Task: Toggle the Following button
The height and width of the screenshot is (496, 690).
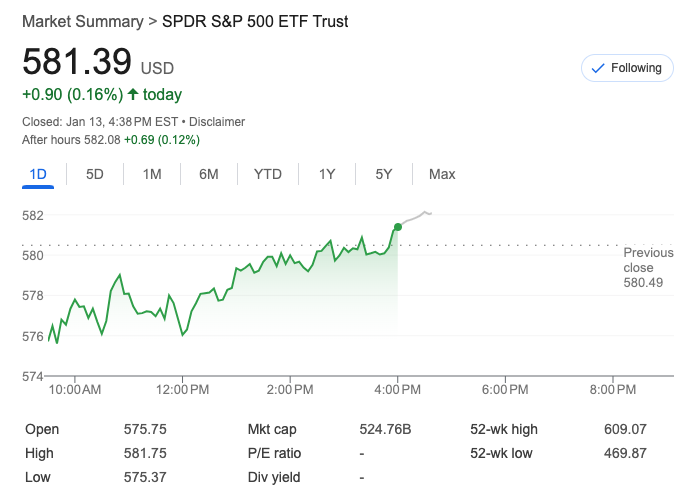Action: (x=627, y=68)
